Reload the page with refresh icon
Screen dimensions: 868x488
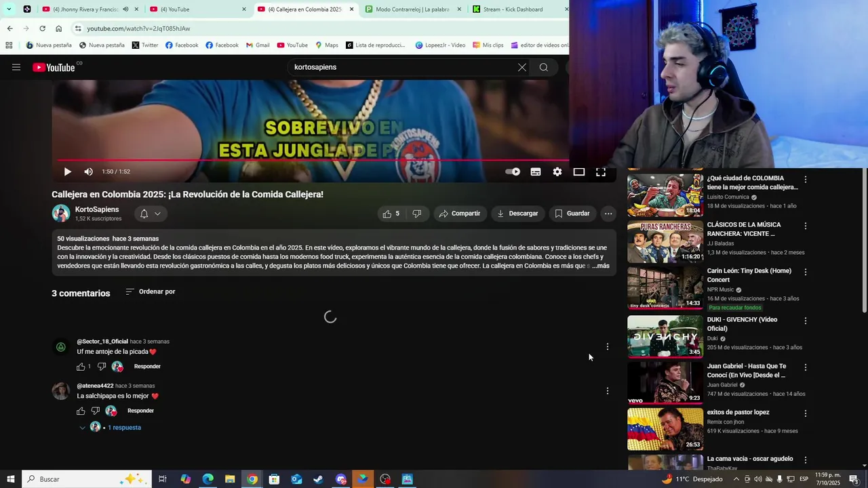point(42,28)
